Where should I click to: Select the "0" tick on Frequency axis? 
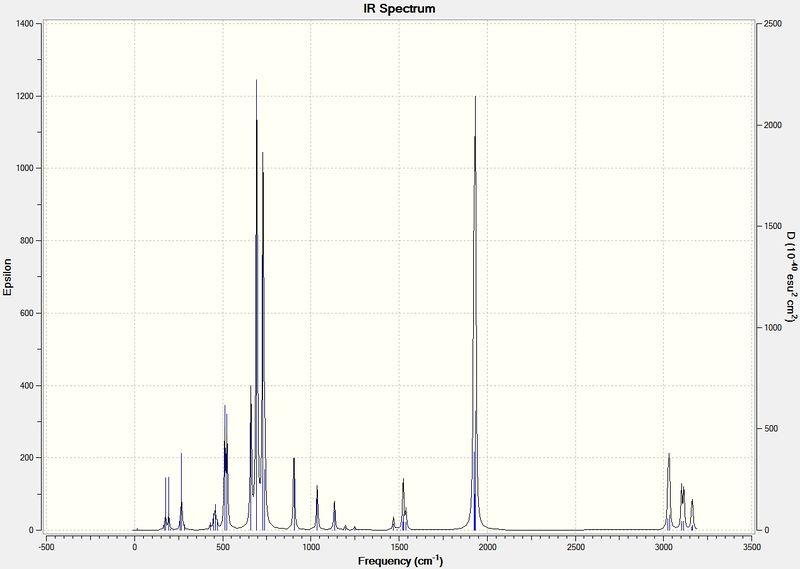(x=135, y=547)
